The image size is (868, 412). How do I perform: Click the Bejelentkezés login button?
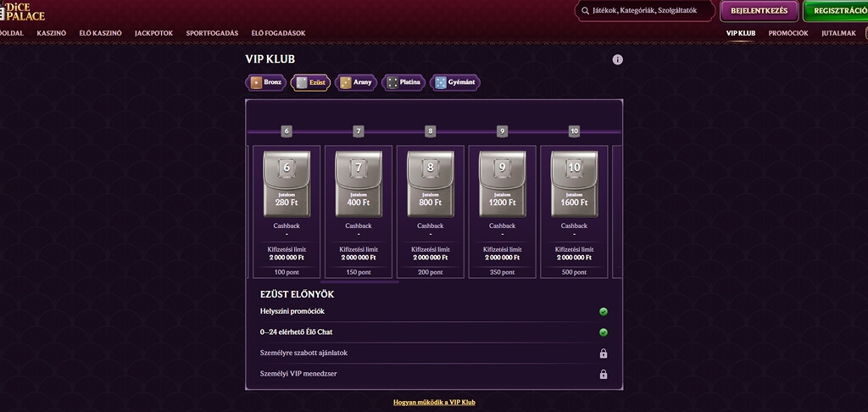[x=759, y=11]
